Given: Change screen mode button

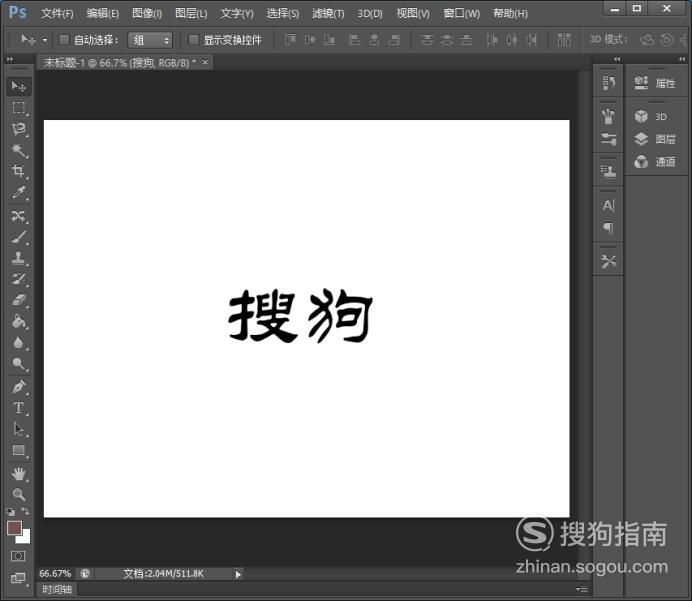Looking at the screenshot, I should [x=18, y=578].
